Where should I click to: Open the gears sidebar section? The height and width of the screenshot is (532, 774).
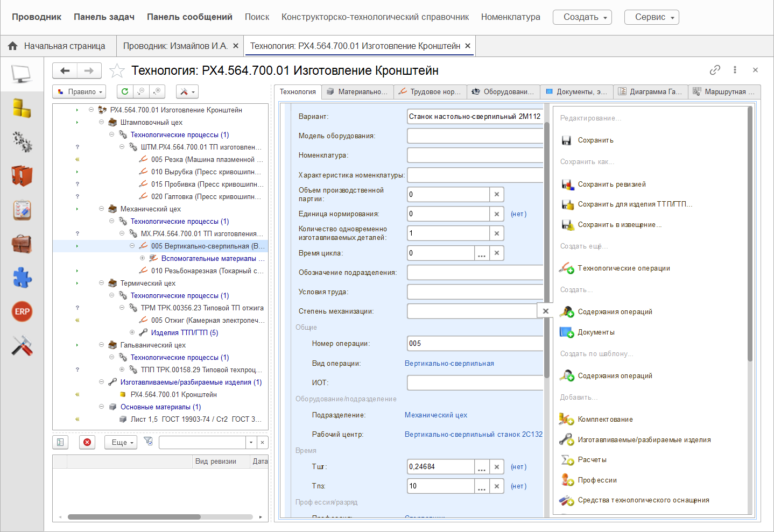click(x=22, y=141)
